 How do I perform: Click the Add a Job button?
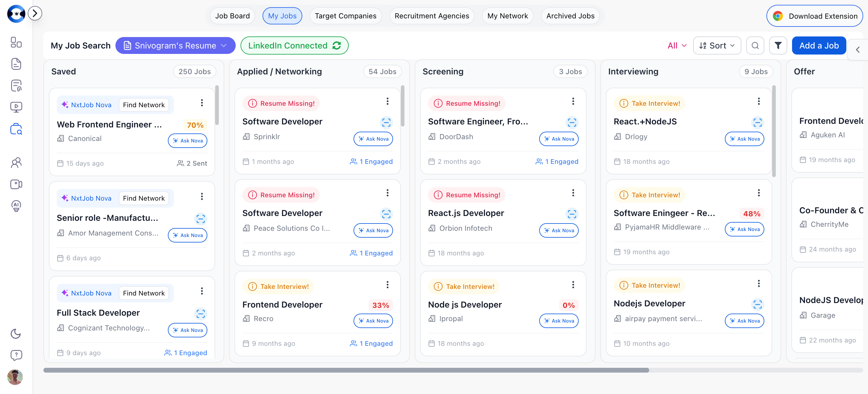click(819, 45)
